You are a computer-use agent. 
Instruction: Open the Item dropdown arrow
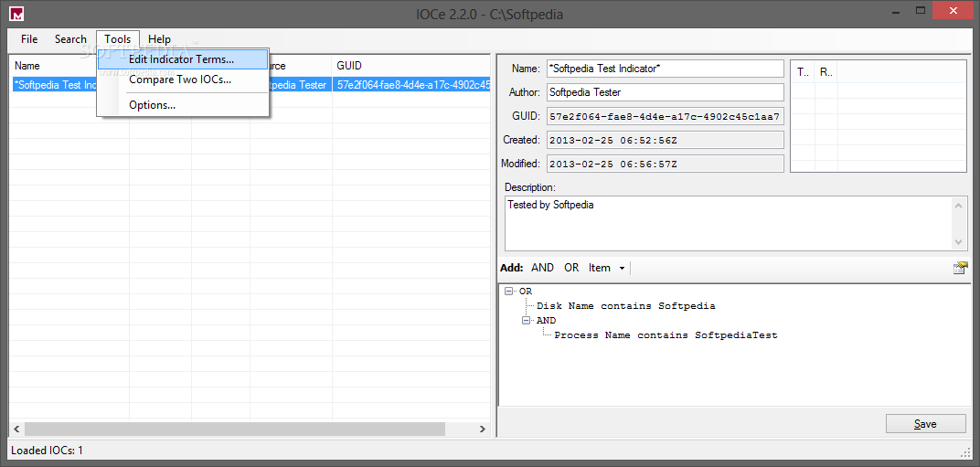pos(622,268)
